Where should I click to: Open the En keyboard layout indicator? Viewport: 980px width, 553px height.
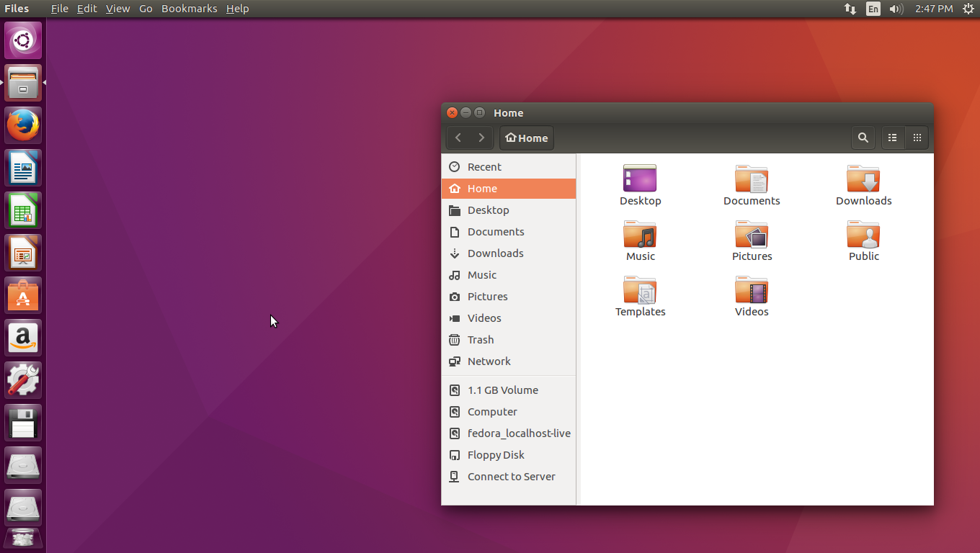point(873,9)
